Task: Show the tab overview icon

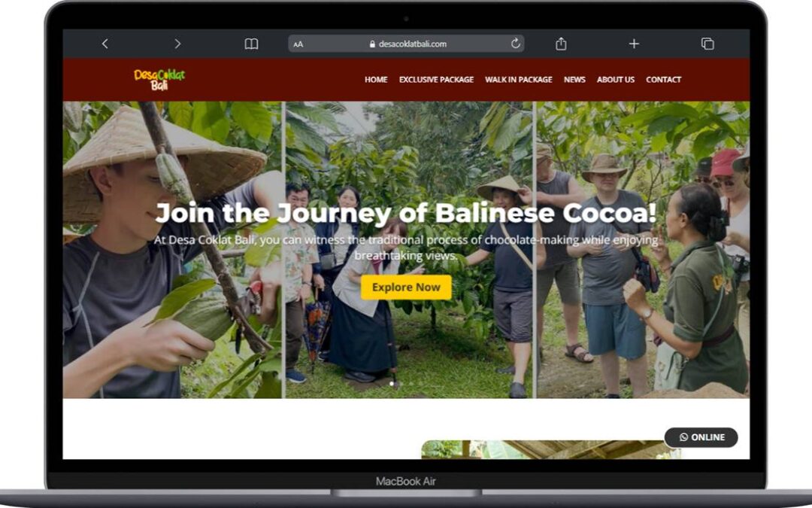Action: click(707, 44)
